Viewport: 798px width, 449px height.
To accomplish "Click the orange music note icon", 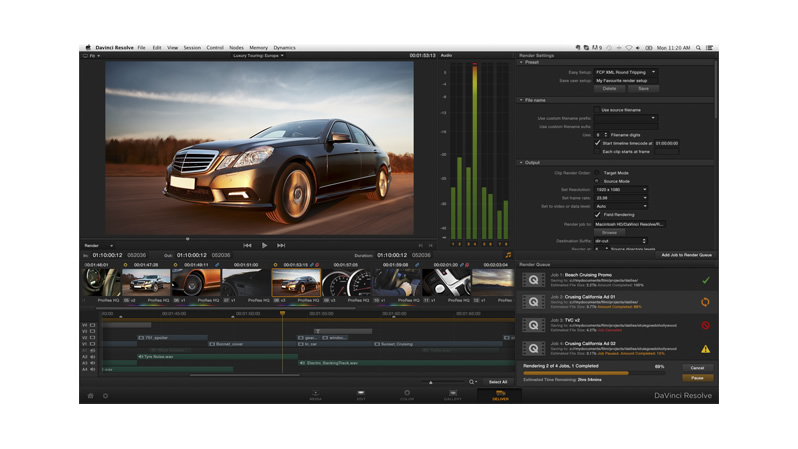I will (506, 255).
